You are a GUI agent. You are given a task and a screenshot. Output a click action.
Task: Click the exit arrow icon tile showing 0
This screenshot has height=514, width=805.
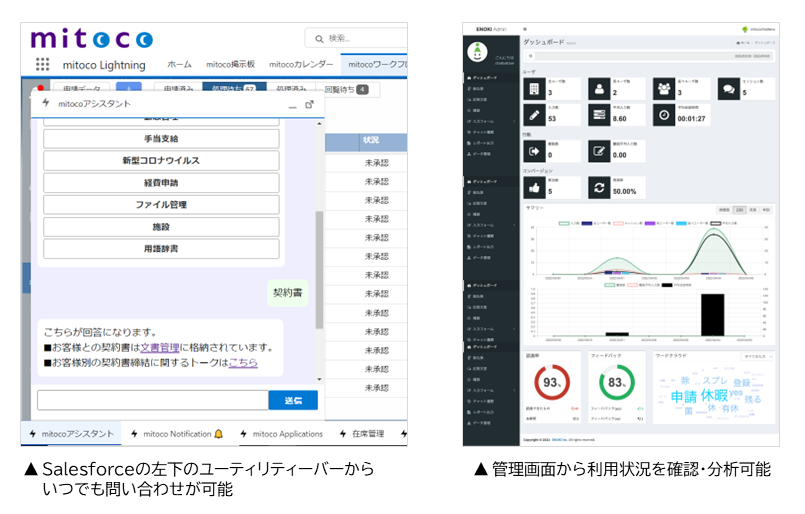pos(534,151)
